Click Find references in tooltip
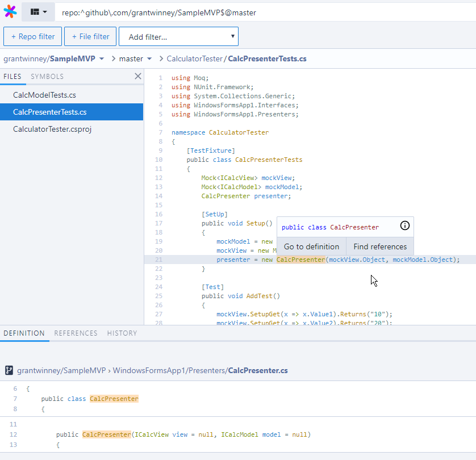 (x=380, y=246)
